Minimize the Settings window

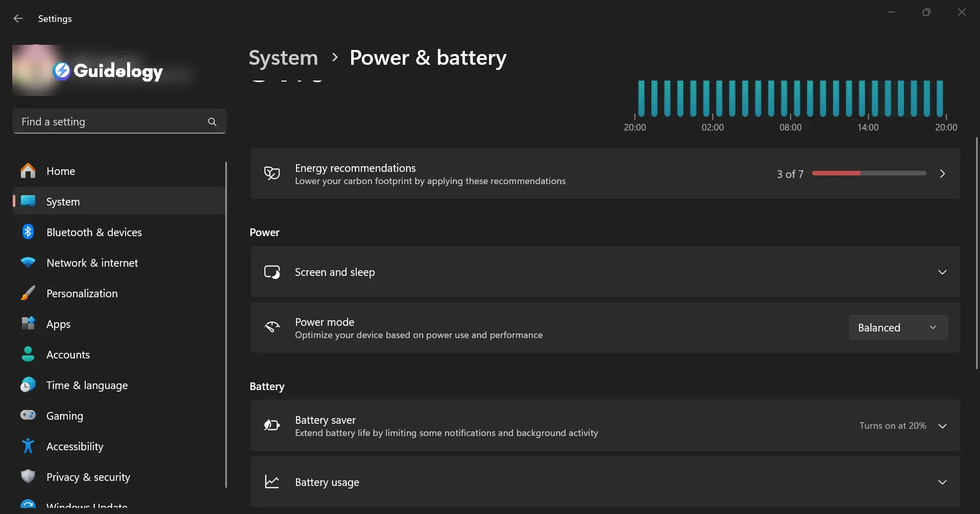(x=892, y=12)
